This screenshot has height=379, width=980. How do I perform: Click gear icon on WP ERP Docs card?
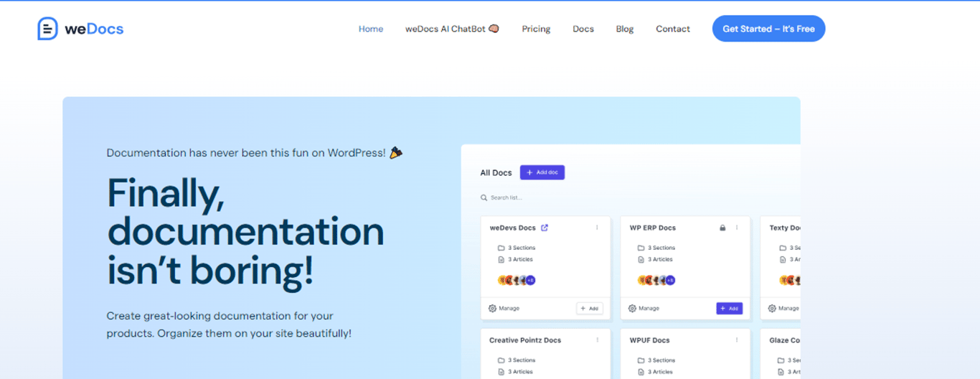(633, 308)
